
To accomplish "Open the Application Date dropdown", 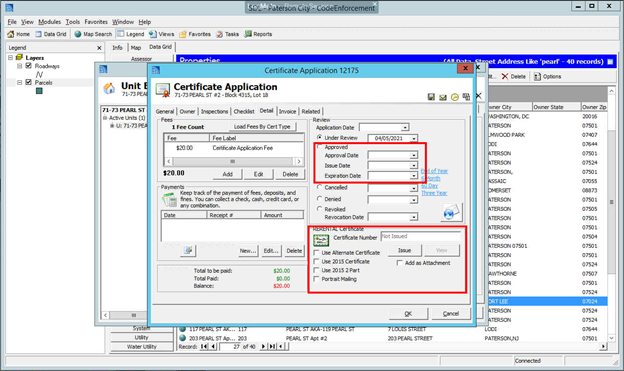I will click(x=405, y=128).
